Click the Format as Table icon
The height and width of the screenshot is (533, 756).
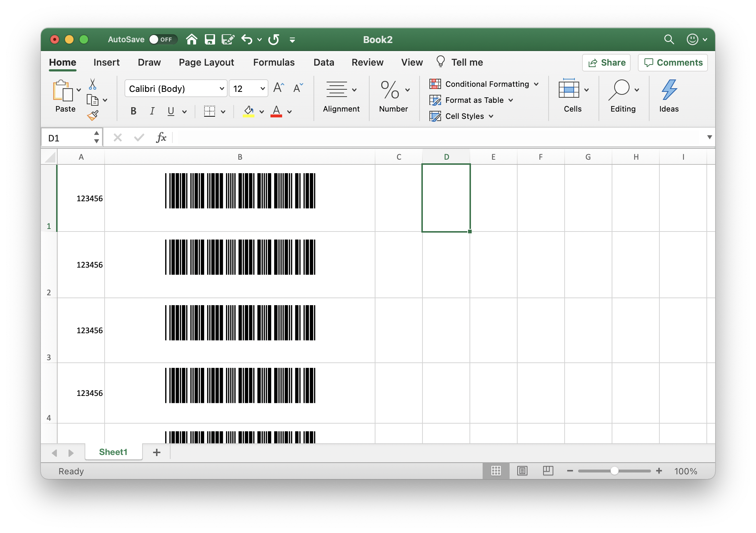coord(435,100)
